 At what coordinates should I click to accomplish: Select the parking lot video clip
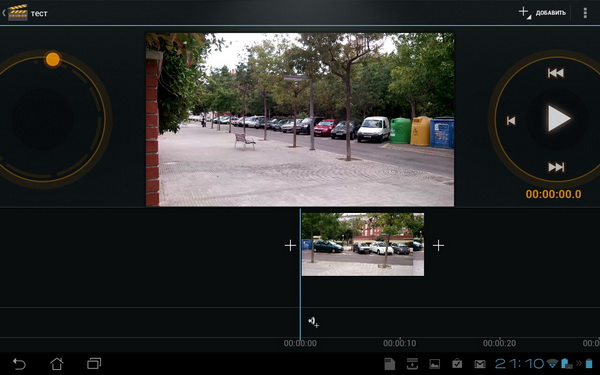(363, 244)
